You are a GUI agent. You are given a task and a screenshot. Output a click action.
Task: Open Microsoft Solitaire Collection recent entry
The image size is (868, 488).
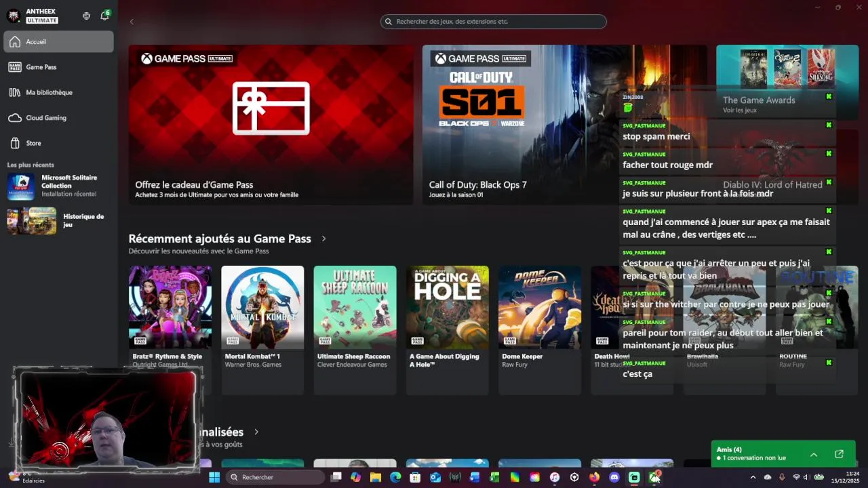pos(59,186)
